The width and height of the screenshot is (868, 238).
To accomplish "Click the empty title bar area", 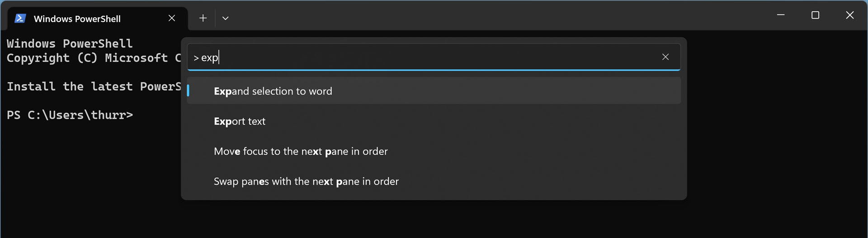I will tap(497, 15).
